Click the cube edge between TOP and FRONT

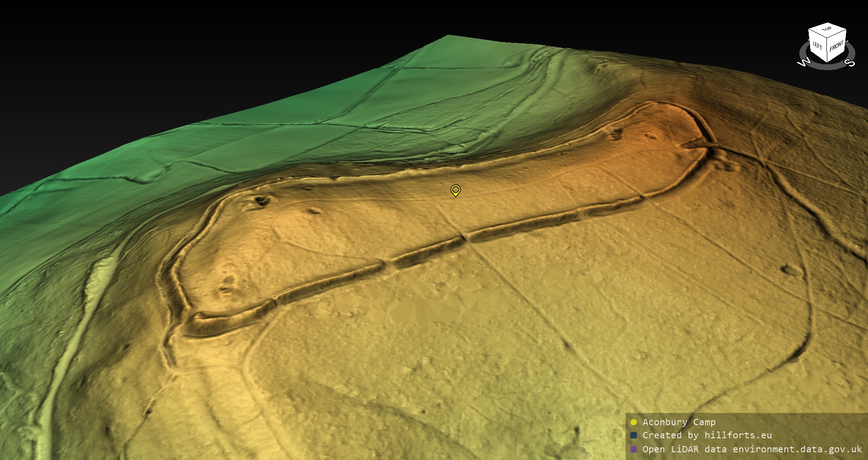click(837, 34)
